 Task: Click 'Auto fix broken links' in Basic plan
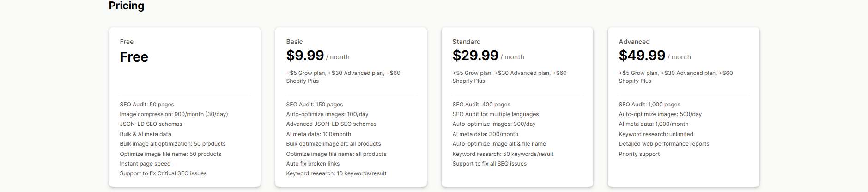coord(313,164)
